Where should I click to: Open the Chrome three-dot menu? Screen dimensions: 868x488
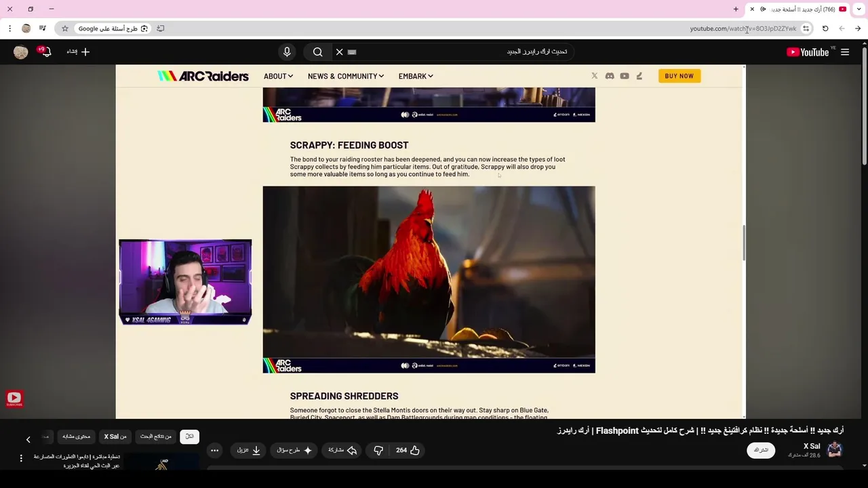tap(9, 28)
